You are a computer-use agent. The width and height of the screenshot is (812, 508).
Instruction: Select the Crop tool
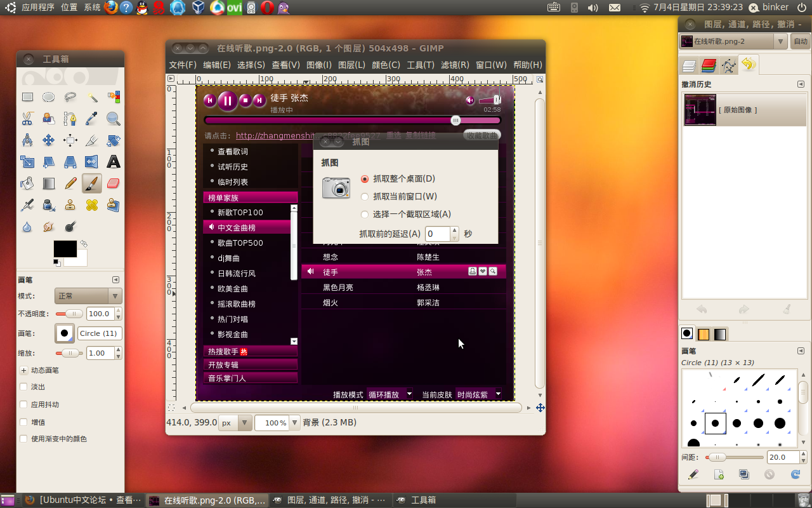[92, 140]
